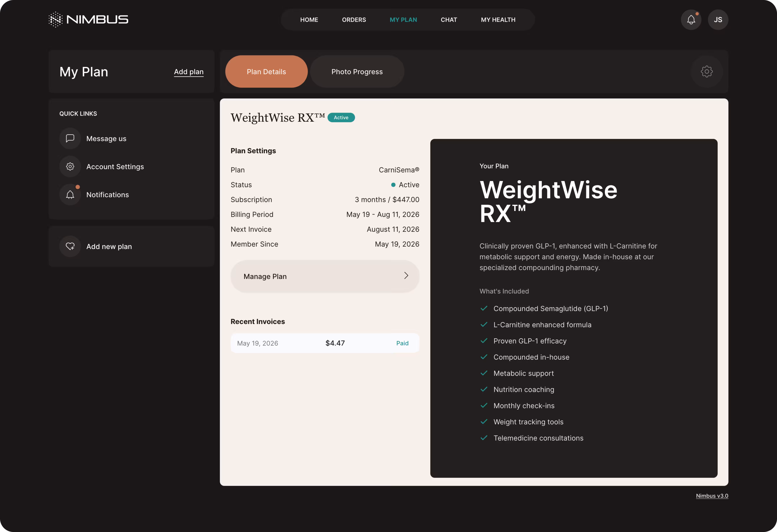Click the Account Settings gear icon
The height and width of the screenshot is (532, 777).
[x=70, y=166]
